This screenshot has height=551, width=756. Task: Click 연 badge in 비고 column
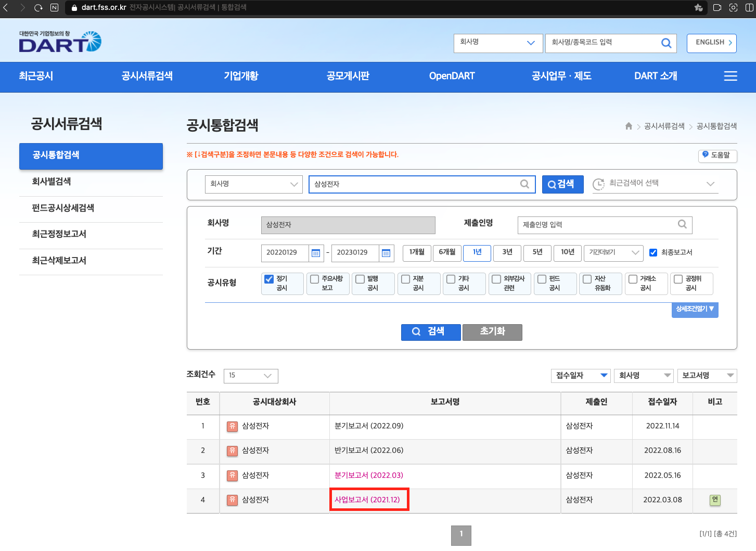tap(715, 500)
